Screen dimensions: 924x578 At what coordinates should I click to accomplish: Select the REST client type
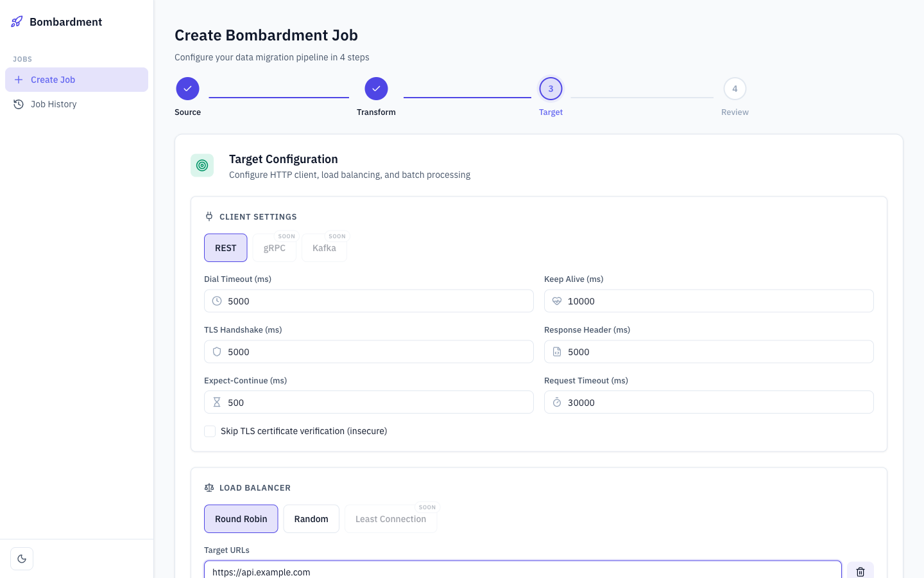(x=225, y=247)
